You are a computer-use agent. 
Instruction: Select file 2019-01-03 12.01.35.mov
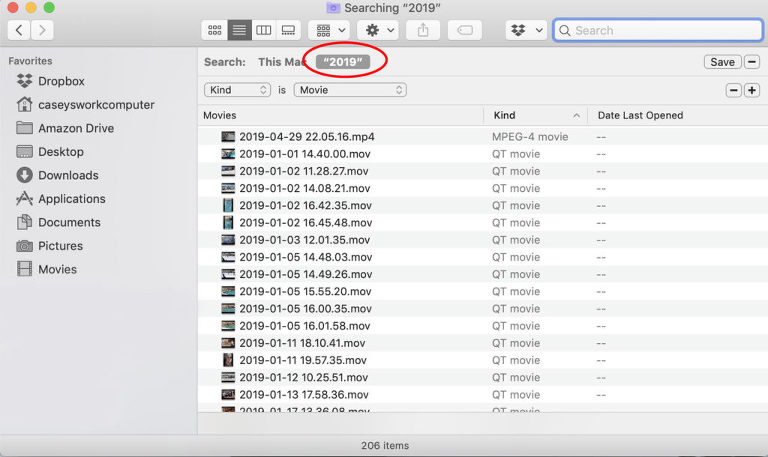pos(305,240)
